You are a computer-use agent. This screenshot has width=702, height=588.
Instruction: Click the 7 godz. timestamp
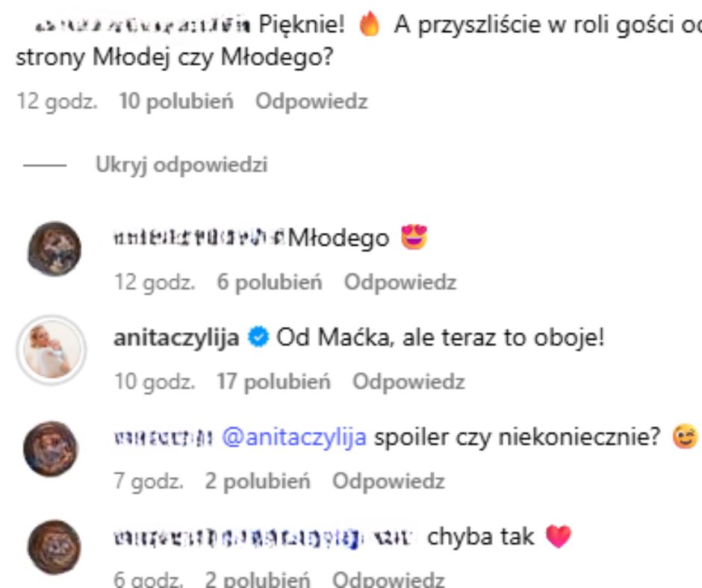click(149, 481)
